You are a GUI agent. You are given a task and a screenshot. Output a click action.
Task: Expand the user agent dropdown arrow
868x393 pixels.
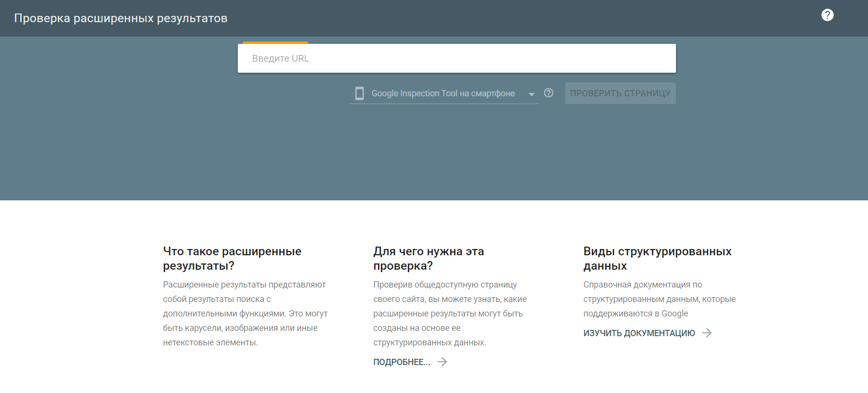coord(531,94)
